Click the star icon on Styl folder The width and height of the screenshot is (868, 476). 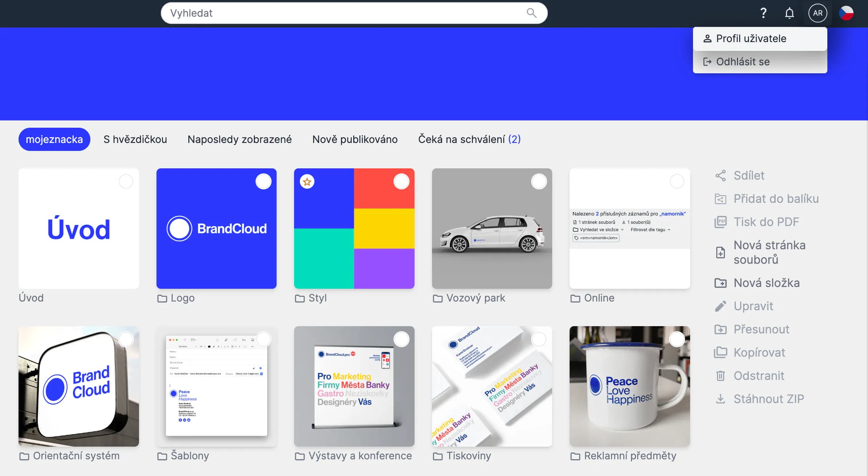[x=307, y=182]
